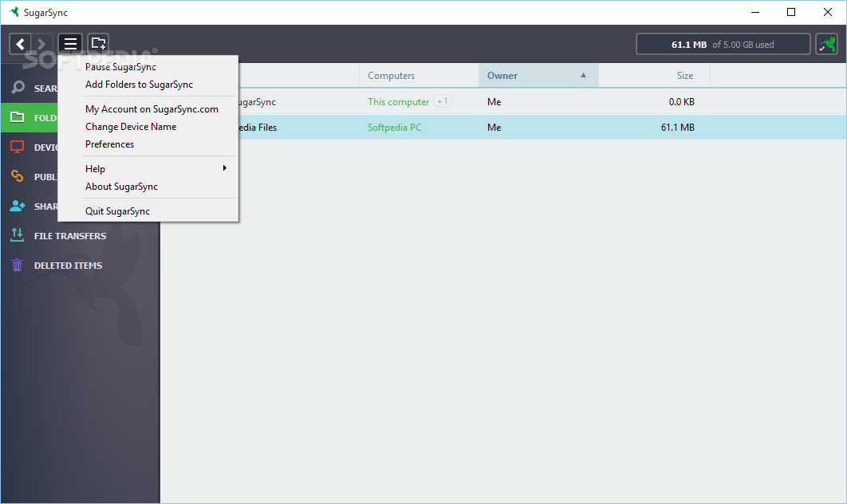847x504 pixels.
Task: Click Me owner in Softpedia PC row
Action: click(x=494, y=128)
